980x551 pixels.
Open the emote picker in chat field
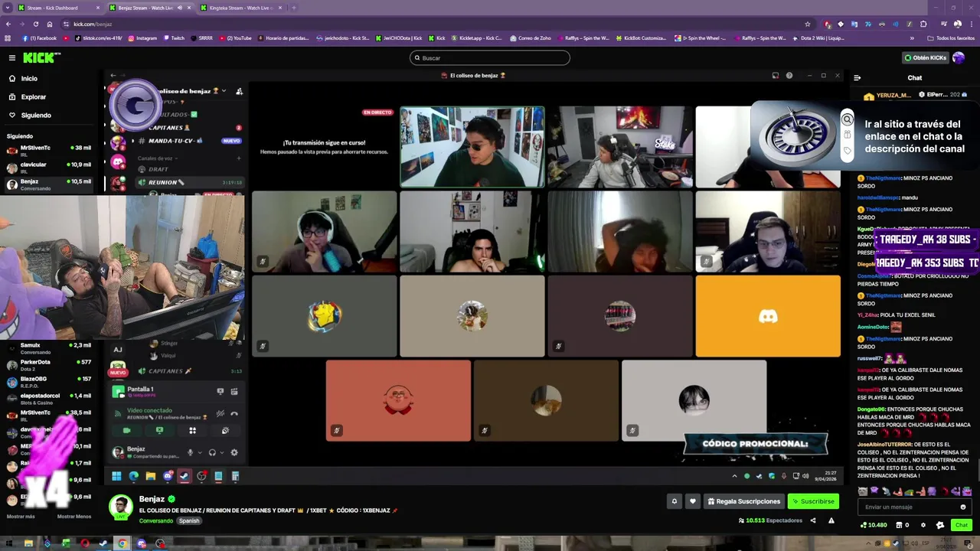(963, 507)
